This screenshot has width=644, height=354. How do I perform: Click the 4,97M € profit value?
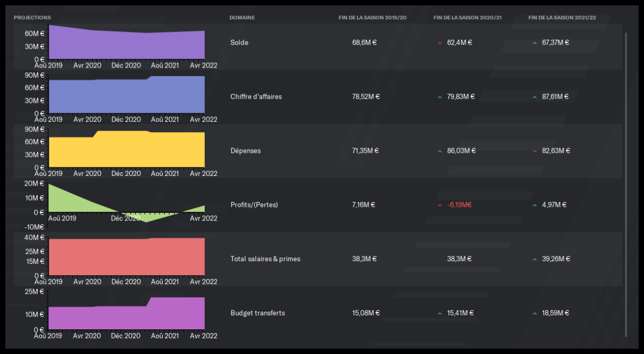(x=554, y=205)
